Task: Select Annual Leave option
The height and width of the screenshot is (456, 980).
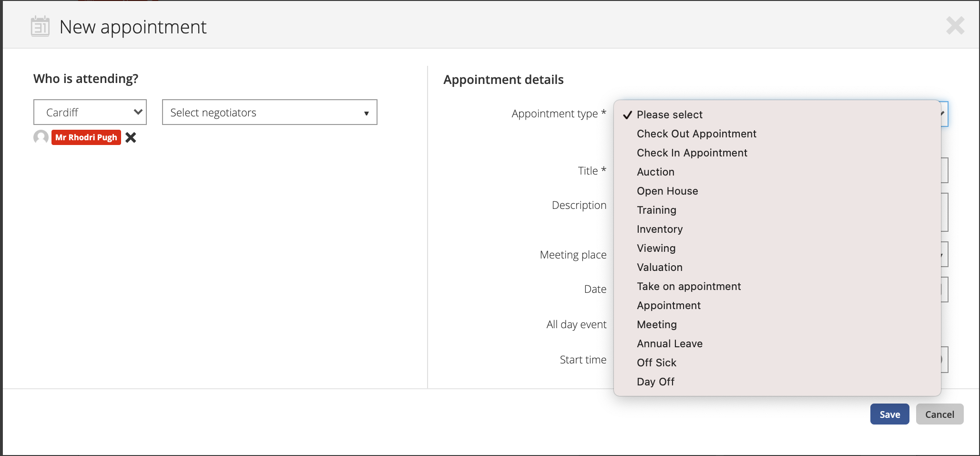Action: pos(777,343)
